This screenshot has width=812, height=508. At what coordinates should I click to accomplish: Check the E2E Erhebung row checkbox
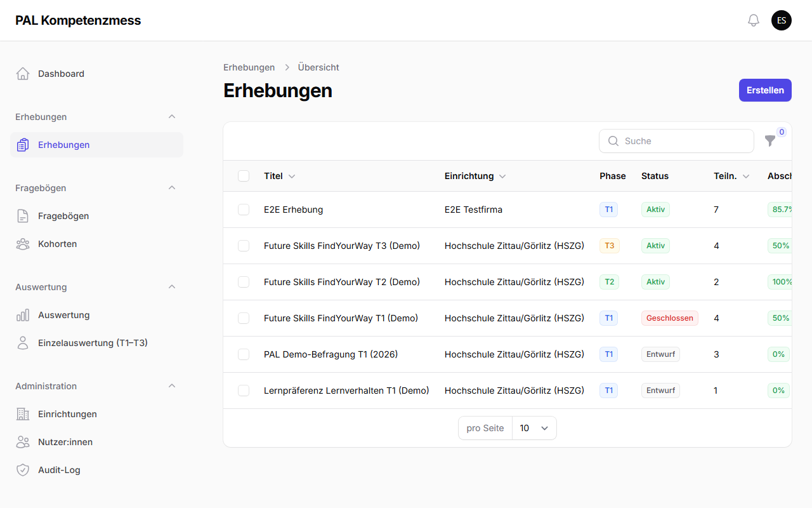pyautogui.click(x=244, y=210)
